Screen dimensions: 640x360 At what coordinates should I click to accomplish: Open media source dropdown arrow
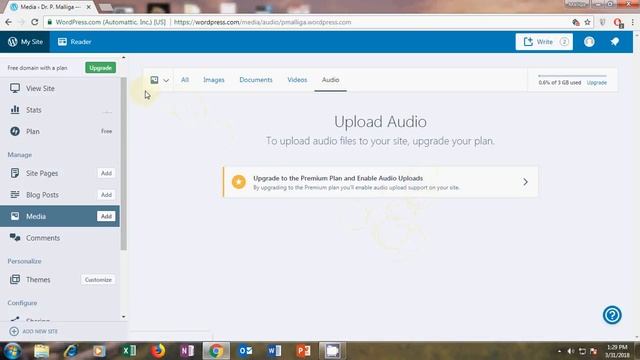click(x=166, y=80)
